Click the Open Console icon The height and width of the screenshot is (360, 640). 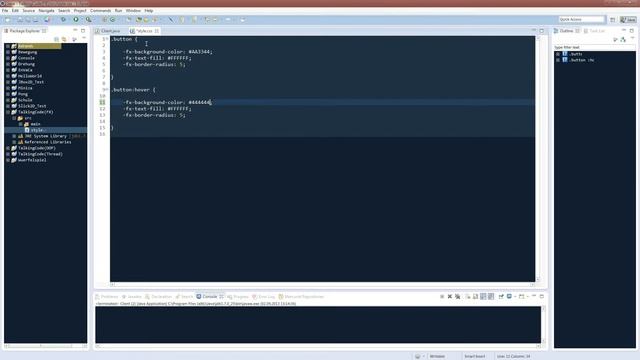click(x=522, y=297)
